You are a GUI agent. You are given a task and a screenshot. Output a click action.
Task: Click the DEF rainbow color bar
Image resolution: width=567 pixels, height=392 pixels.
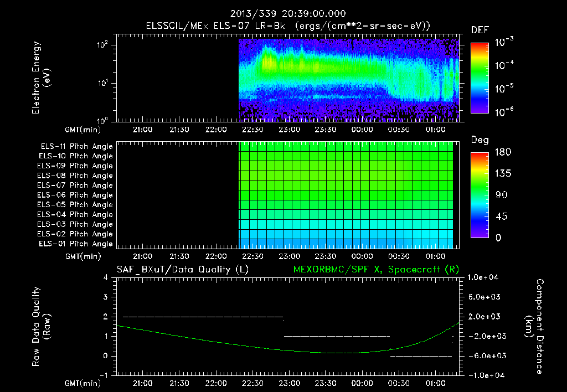click(480, 78)
